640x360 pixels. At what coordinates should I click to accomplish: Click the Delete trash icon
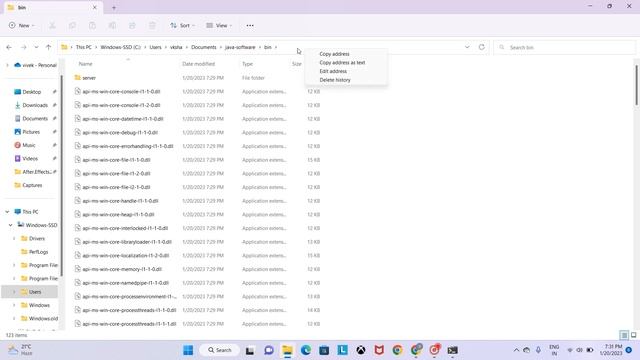coord(152,25)
